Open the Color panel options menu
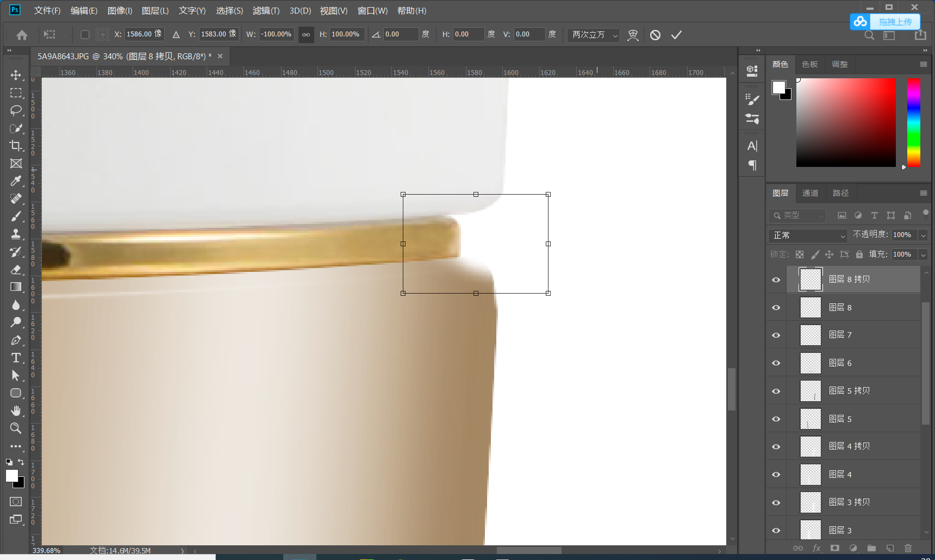Screen dimensions: 935x560 click(x=923, y=64)
